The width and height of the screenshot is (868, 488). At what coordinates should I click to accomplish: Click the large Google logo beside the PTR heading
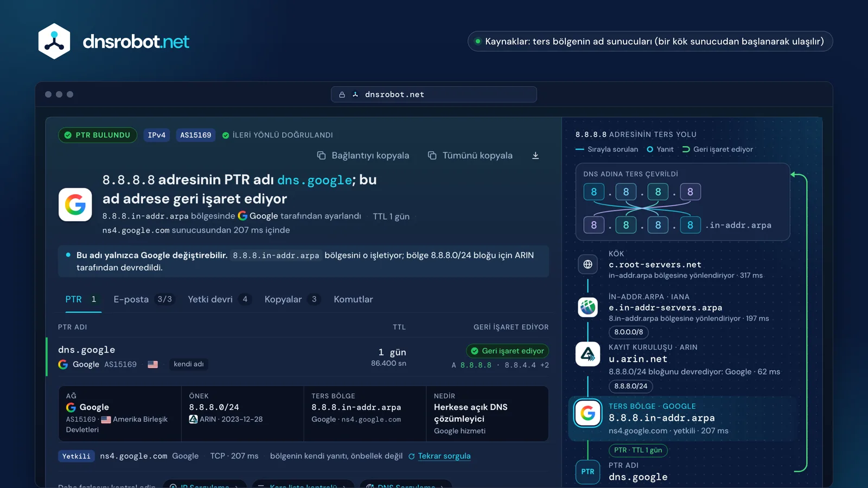pos(75,204)
